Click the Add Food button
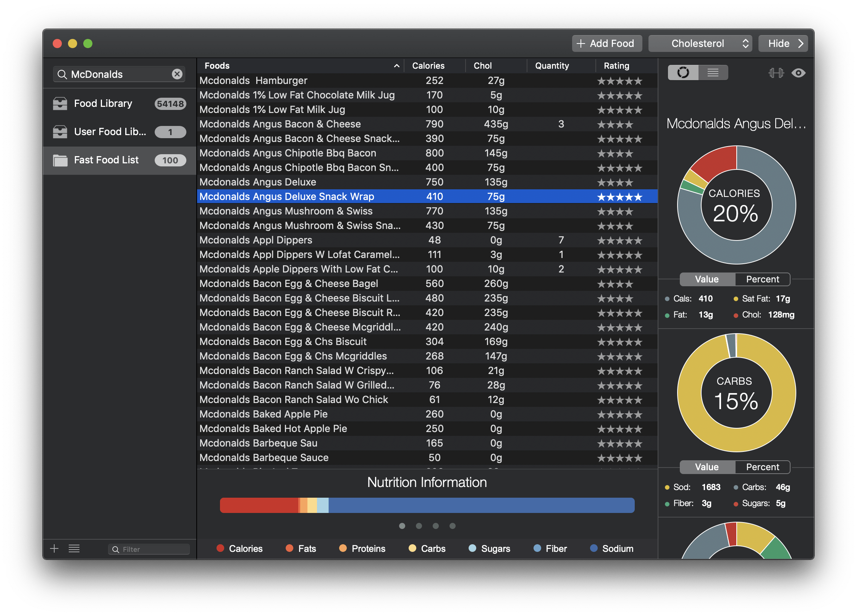Image resolution: width=857 pixels, height=616 pixels. pos(607,44)
